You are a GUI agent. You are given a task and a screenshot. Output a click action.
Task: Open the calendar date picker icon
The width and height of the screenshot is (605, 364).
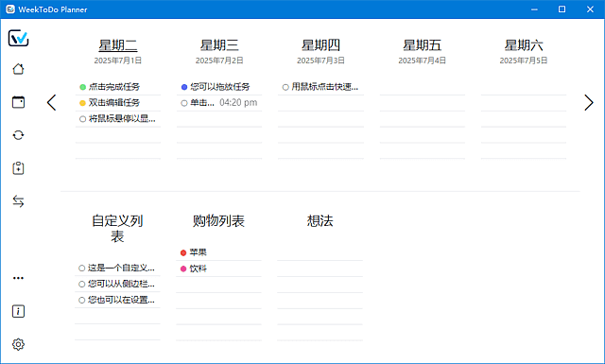tap(18, 102)
